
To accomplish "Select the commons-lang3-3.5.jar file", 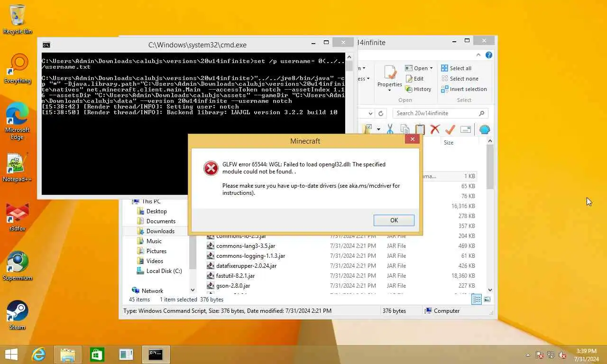I will 246,246.
